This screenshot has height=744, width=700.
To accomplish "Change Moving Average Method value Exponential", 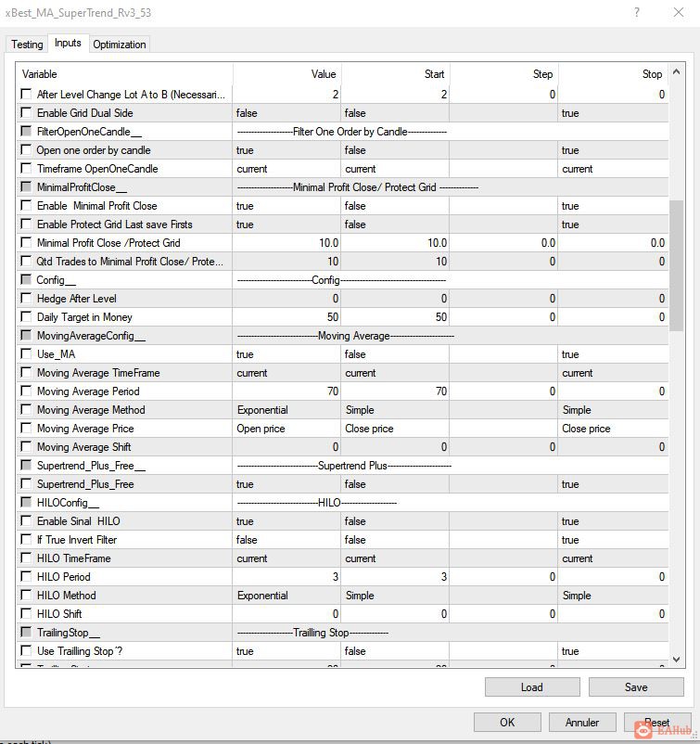I will (x=286, y=409).
